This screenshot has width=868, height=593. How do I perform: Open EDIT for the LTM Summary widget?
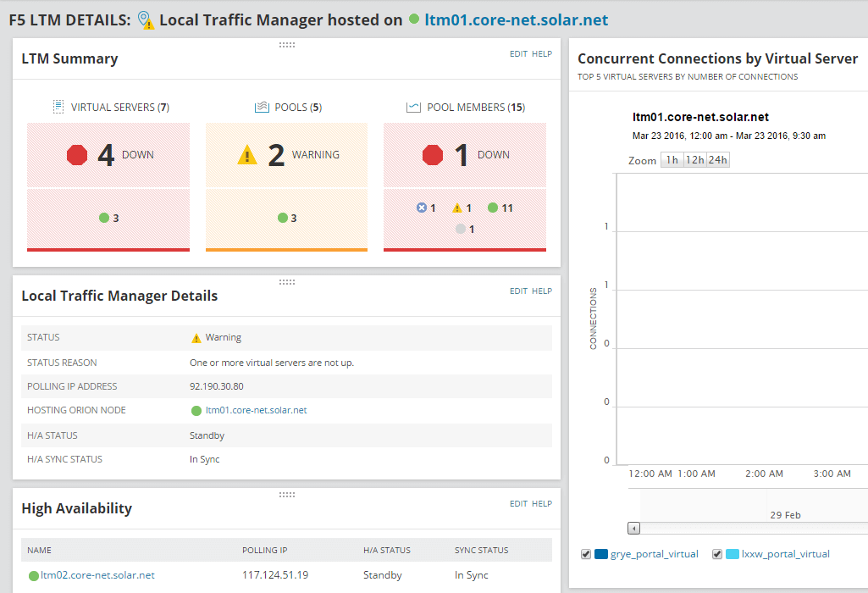[x=517, y=53]
